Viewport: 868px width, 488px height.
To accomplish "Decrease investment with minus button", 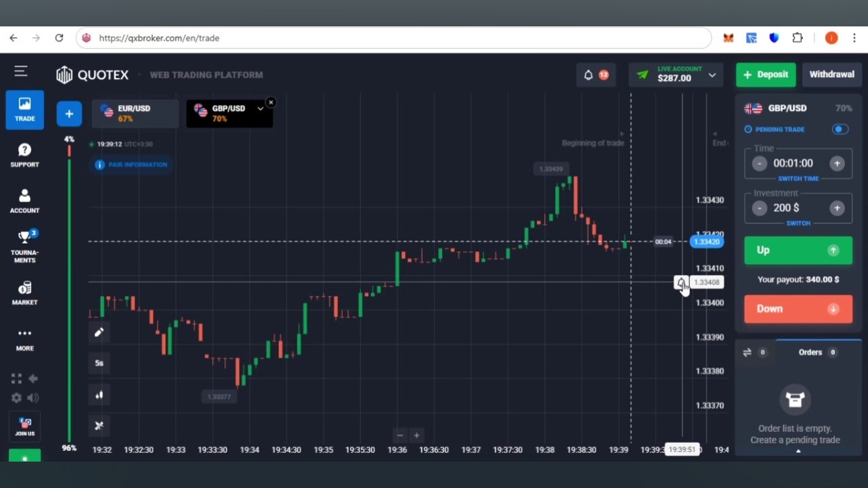I will point(760,208).
